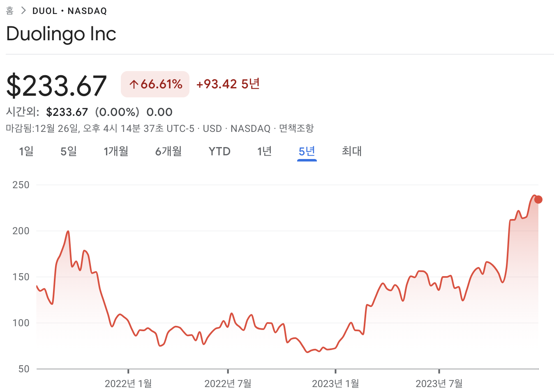Click the Duolingo Inc title
Screen dimensions: 554x392
click(61, 34)
